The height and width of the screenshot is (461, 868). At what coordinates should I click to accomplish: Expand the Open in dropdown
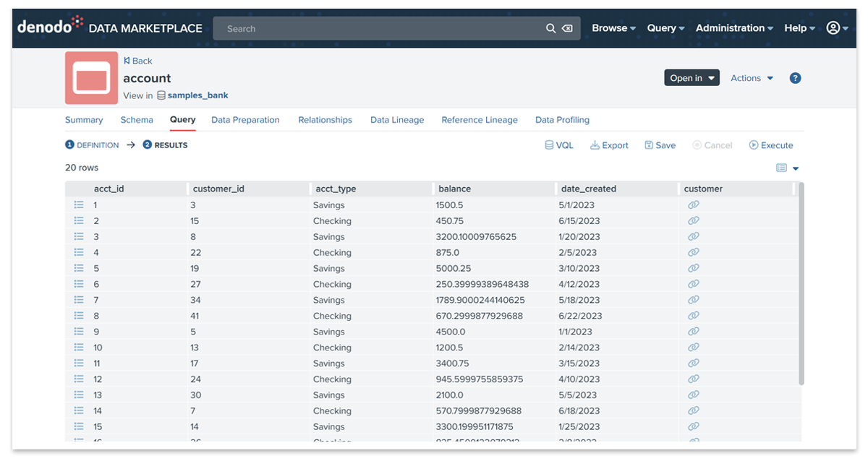692,77
